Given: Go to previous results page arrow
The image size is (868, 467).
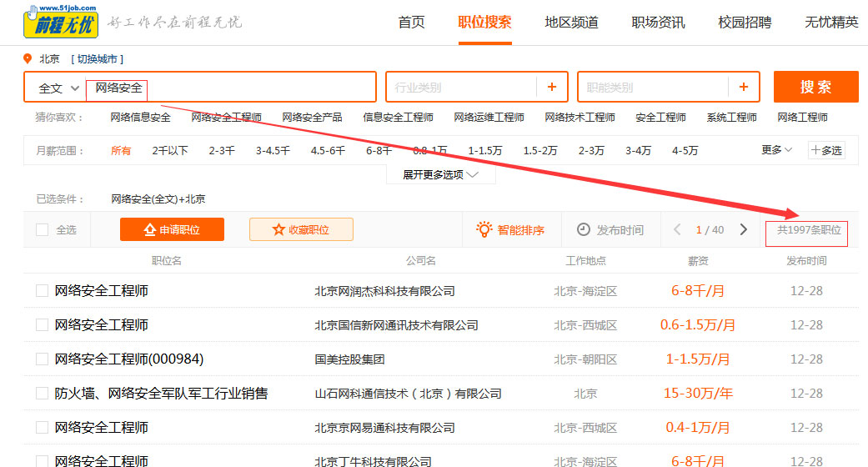Looking at the screenshot, I should [677, 229].
